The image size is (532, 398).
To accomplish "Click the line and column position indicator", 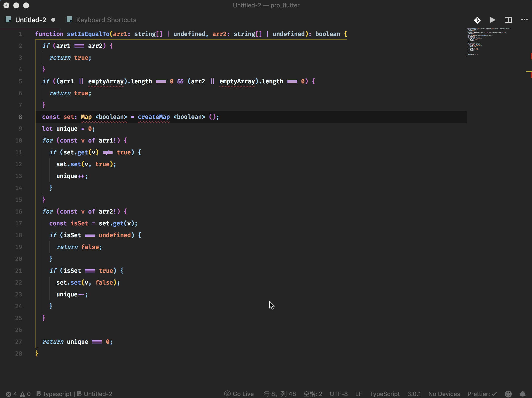I will [280, 394].
